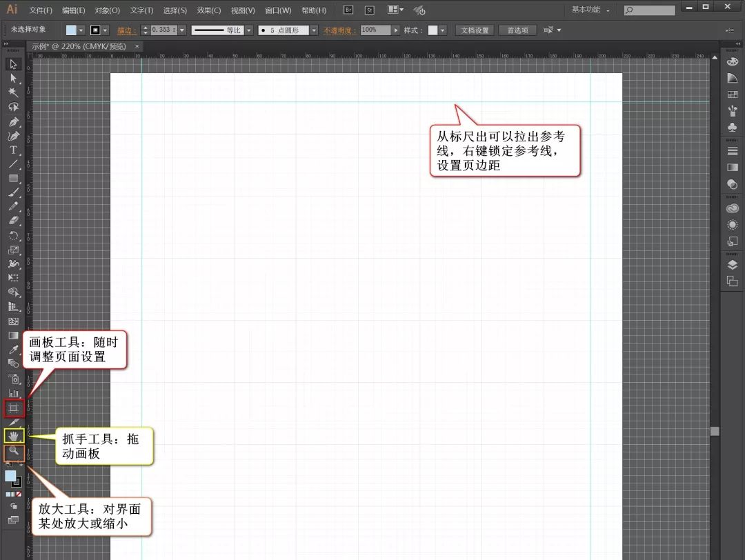Select the Rectangle tool

tap(13, 179)
